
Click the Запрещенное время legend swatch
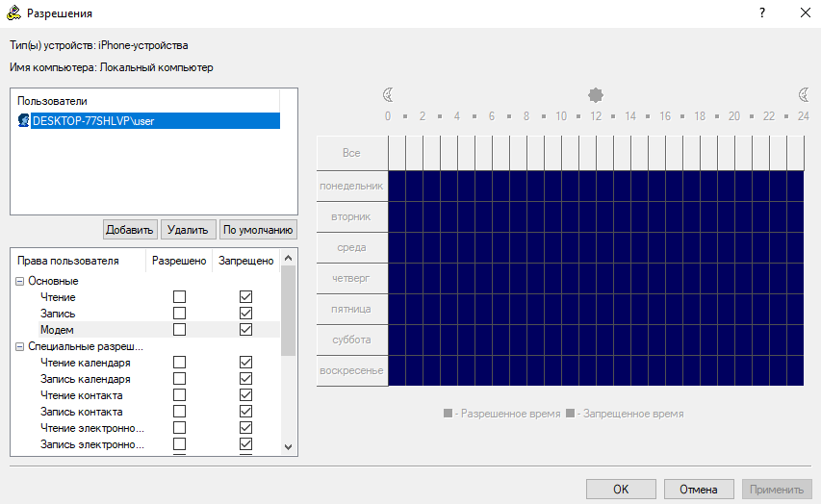coord(570,414)
